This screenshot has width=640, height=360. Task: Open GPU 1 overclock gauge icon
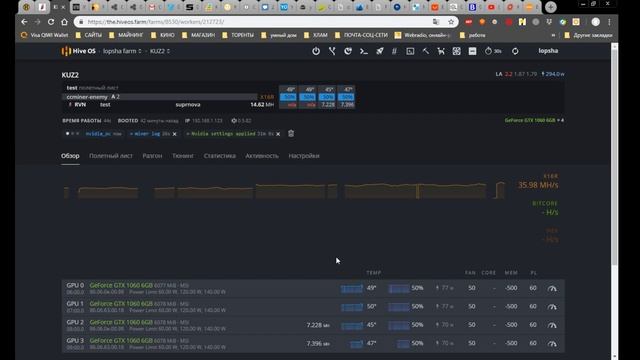pos(552,307)
